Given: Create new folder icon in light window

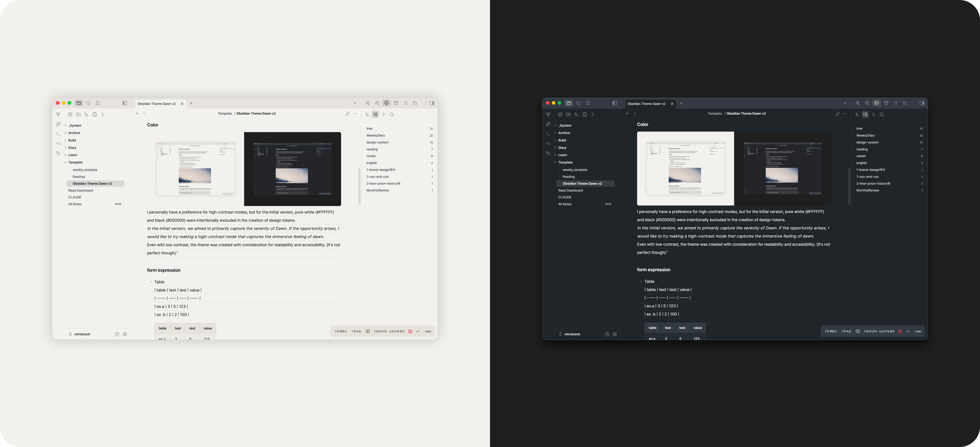Looking at the screenshot, I should [x=78, y=114].
